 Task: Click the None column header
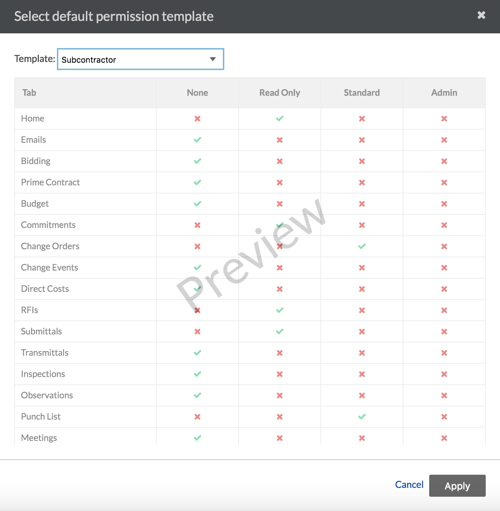pyautogui.click(x=197, y=92)
